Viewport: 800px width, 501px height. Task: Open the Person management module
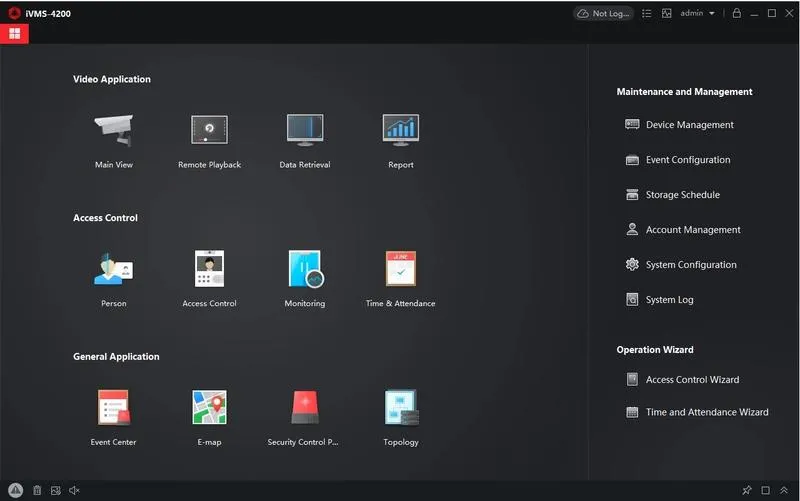click(113, 269)
